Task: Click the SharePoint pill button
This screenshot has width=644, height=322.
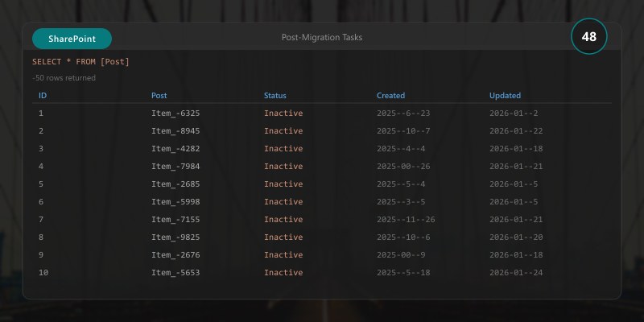Action: point(72,39)
